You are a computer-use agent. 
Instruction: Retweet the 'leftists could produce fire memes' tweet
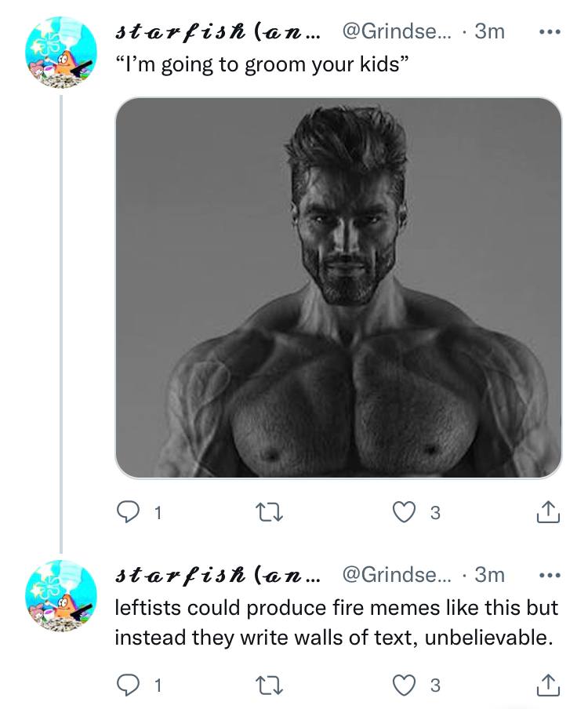point(270,685)
